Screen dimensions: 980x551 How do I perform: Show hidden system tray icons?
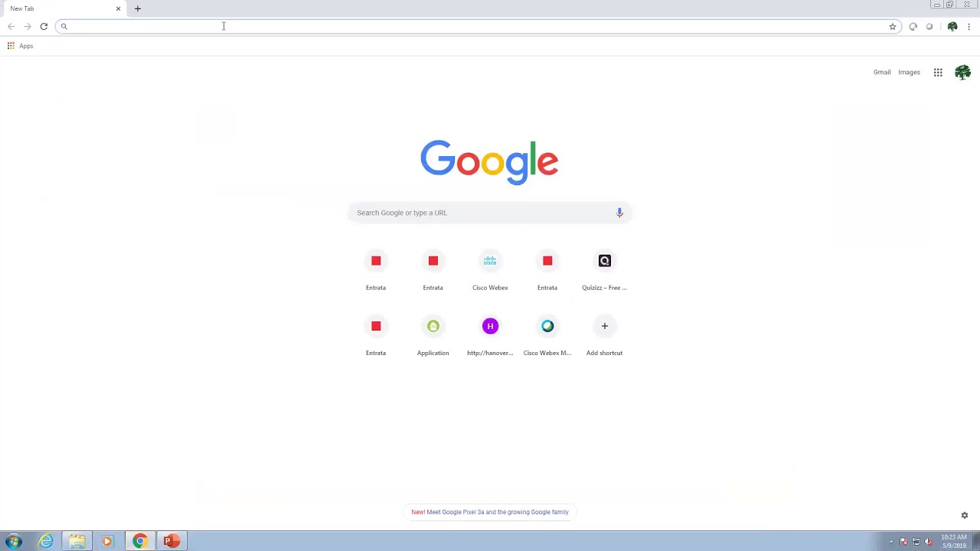(x=891, y=542)
